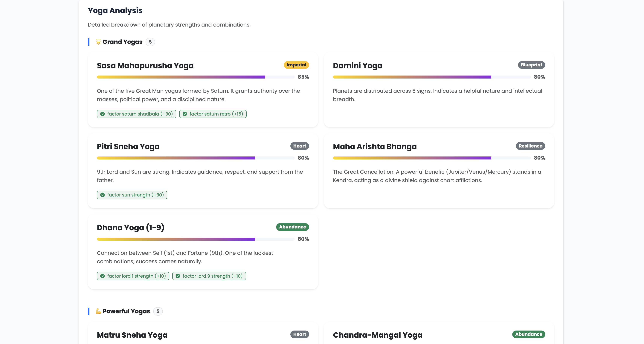Click checkmark icon on lord 9 strength
Image resolution: width=644 pixels, height=344 pixels.
(178, 276)
